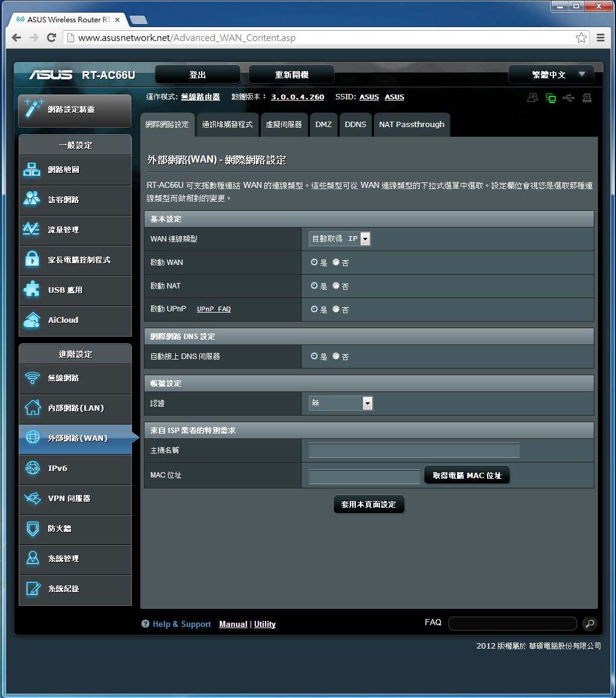The image size is (616, 698).
Task: Switch to the DDNS tab
Action: (355, 125)
